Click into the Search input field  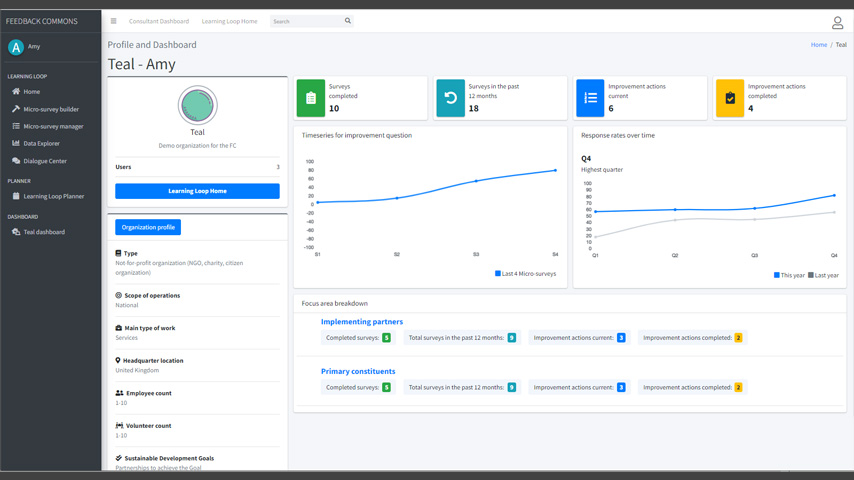click(x=306, y=21)
